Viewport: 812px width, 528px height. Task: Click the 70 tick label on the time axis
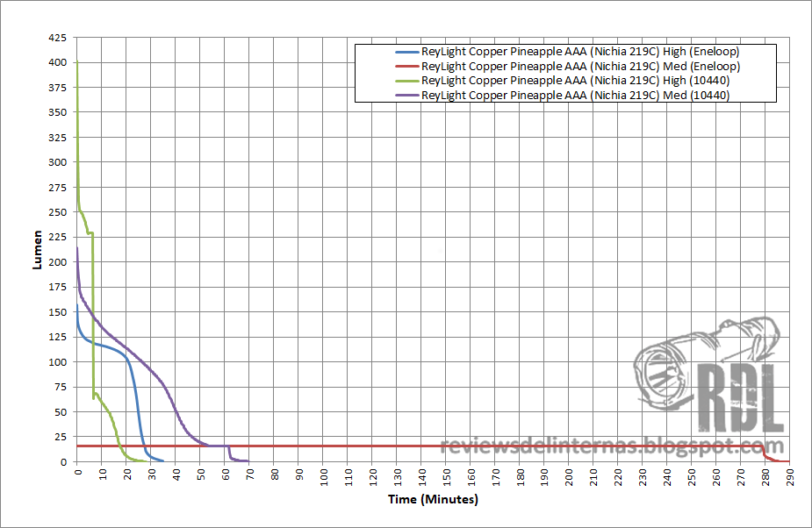pos(250,474)
